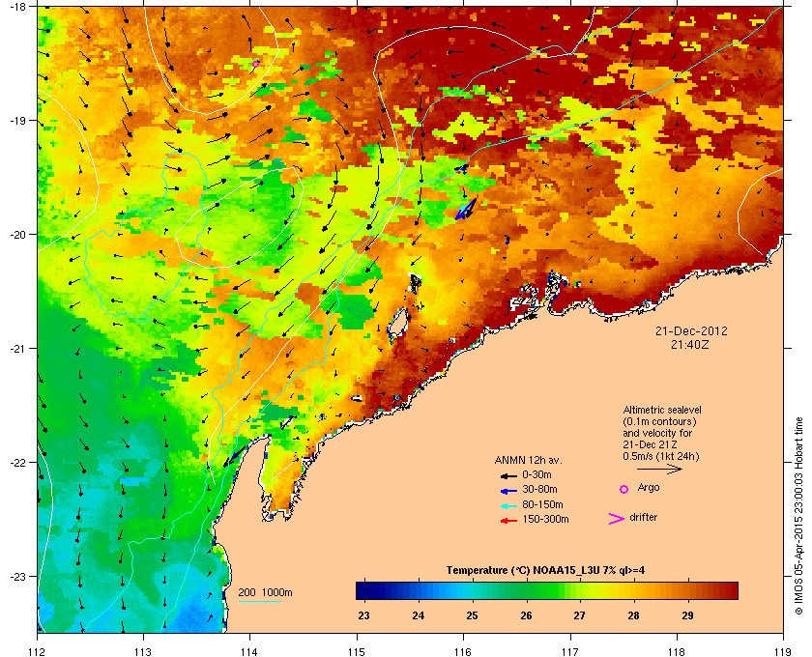Click the latitude axis label '-21'
This screenshot has height=657, width=812.
(x=17, y=349)
